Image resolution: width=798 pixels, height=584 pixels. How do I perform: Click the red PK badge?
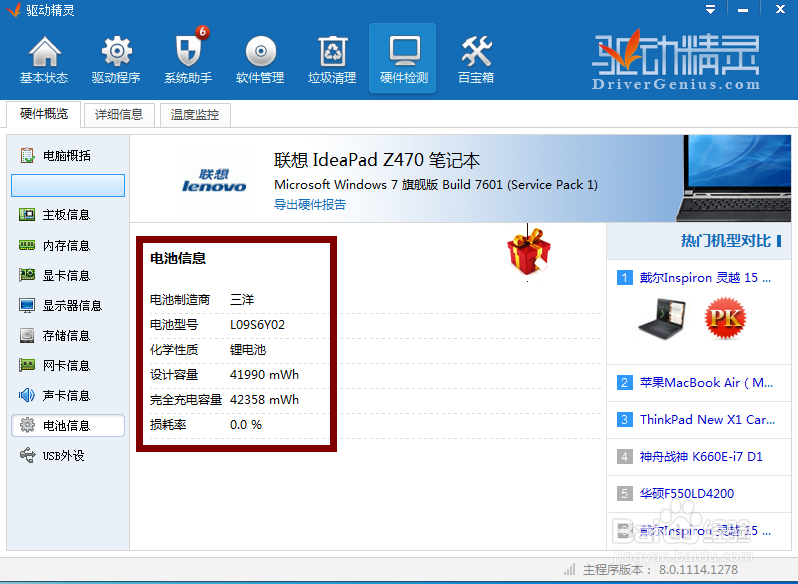tap(726, 318)
